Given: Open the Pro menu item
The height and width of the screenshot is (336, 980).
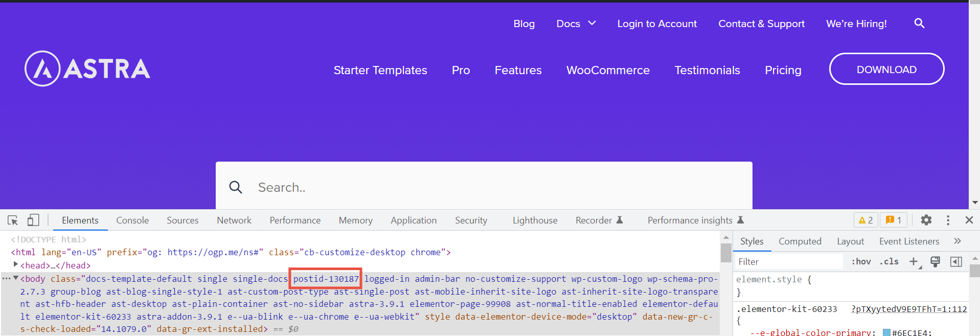Looking at the screenshot, I should click(461, 70).
